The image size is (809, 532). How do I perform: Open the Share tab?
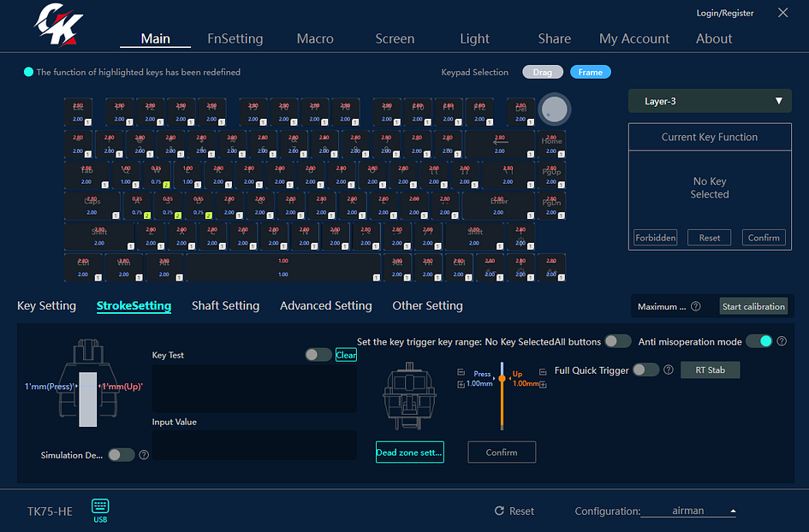[555, 38]
